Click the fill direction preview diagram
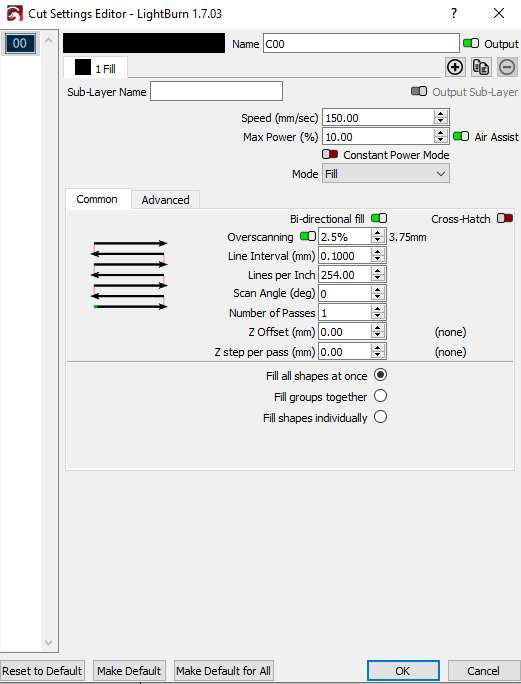The image size is (521, 684). pyautogui.click(x=130, y=274)
